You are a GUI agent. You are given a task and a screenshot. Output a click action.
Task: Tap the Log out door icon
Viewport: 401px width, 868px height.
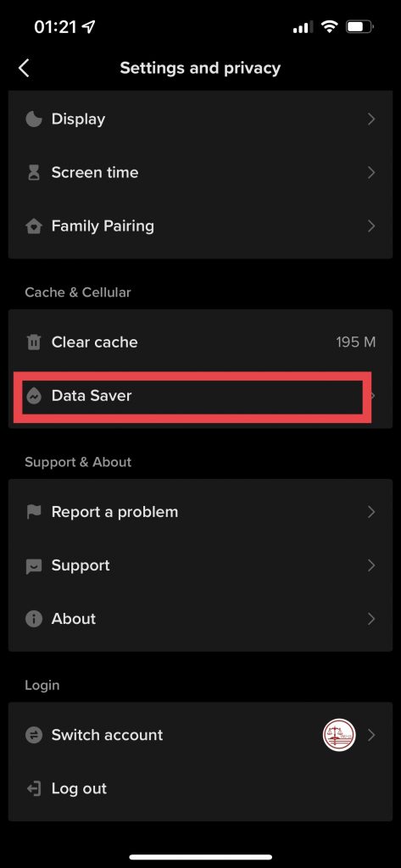pos(34,789)
